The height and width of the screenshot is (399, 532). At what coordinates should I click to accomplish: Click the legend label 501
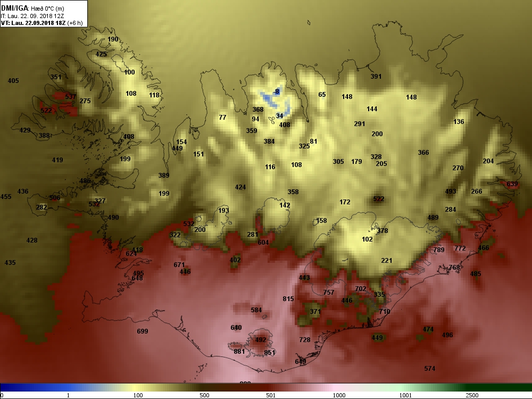271,395
